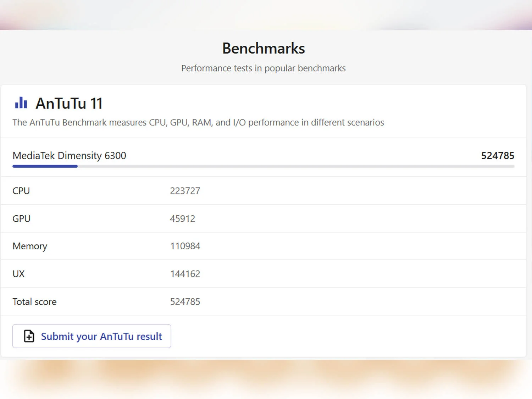
Task: Click the 524785 score beside MediaTek Dimensity 6300
Action: (498, 156)
